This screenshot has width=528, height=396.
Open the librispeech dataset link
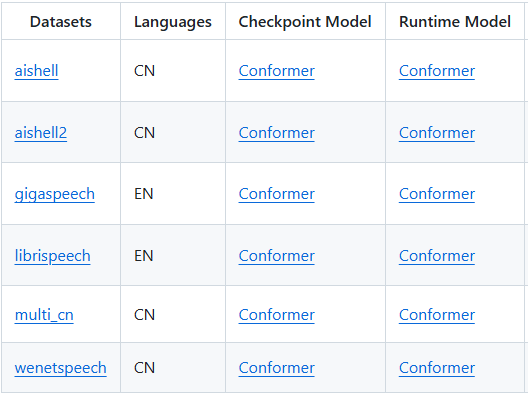pyautogui.click(x=53, y=256)
